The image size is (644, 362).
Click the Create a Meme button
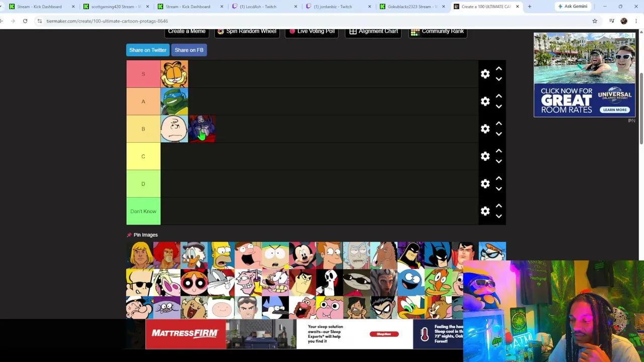pos(187,32)
